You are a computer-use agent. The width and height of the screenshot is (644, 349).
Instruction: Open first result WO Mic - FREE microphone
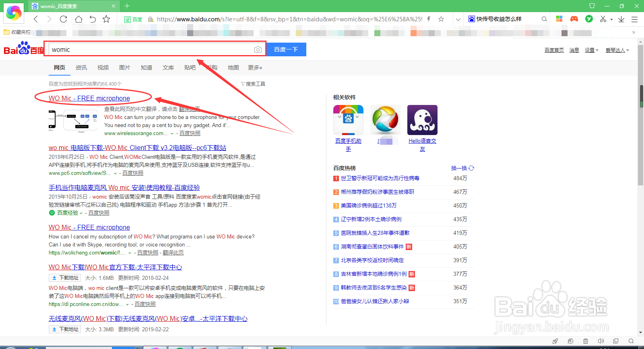(x=89, y=98)
